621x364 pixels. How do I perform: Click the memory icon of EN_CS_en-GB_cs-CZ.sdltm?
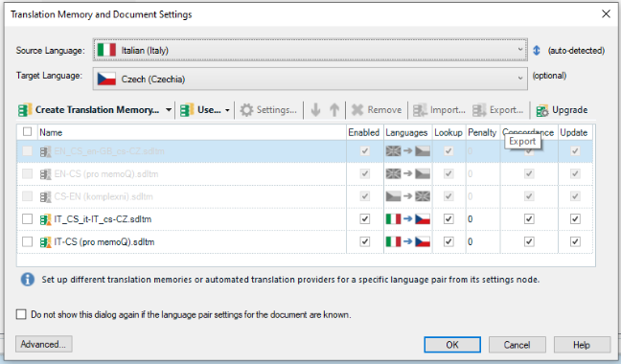pos(46,151)
